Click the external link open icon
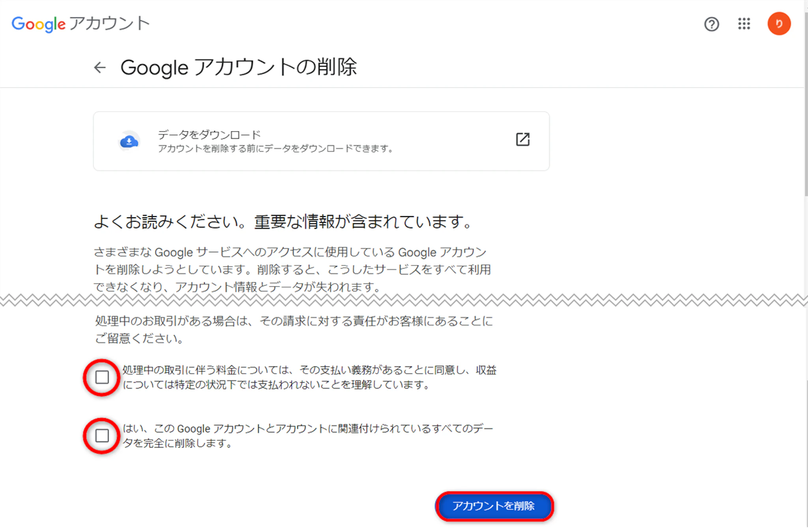 [522, 139]
